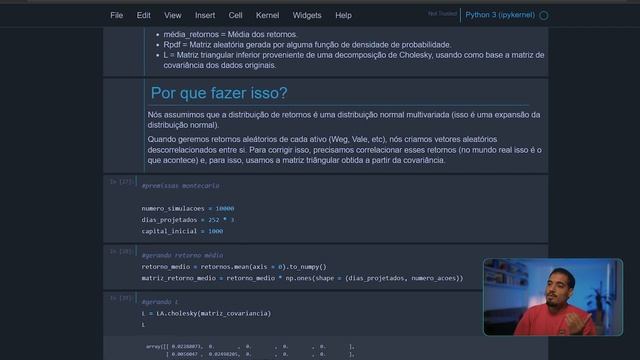Screen dimensions: 640x360
Task: Click the Python 3 (ipykernel) kernel name
Action: pos(500,15)
